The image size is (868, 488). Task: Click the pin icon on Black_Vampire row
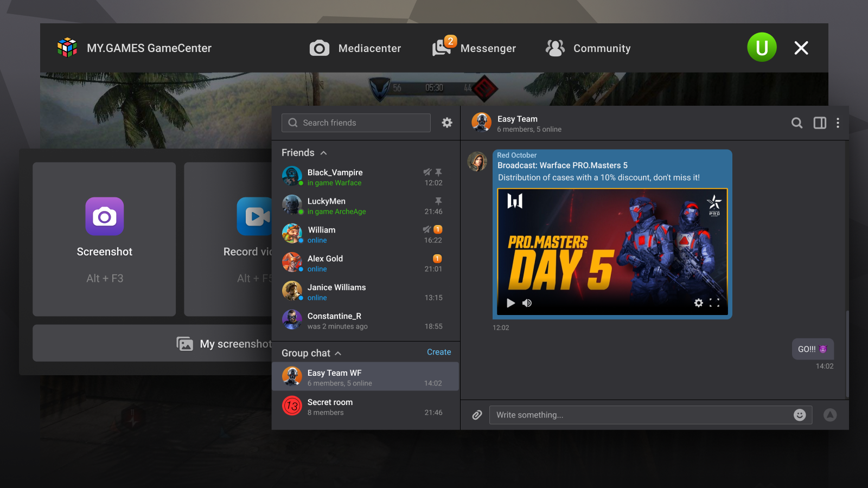(438, 172)
